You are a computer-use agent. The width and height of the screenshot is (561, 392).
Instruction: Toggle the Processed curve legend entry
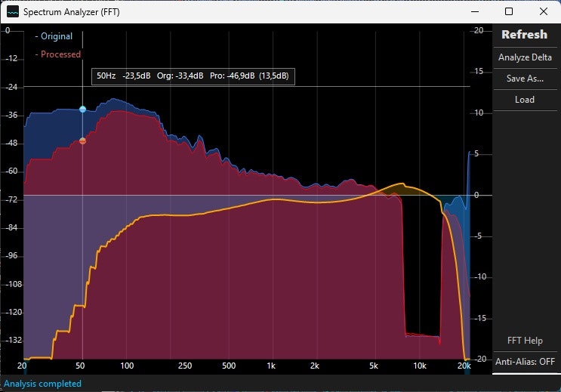57,54
